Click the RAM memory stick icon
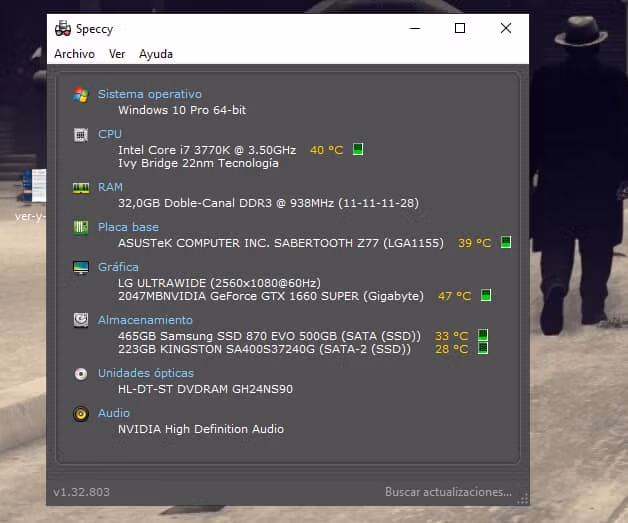628x523 pixels. [x=81, y=188]
